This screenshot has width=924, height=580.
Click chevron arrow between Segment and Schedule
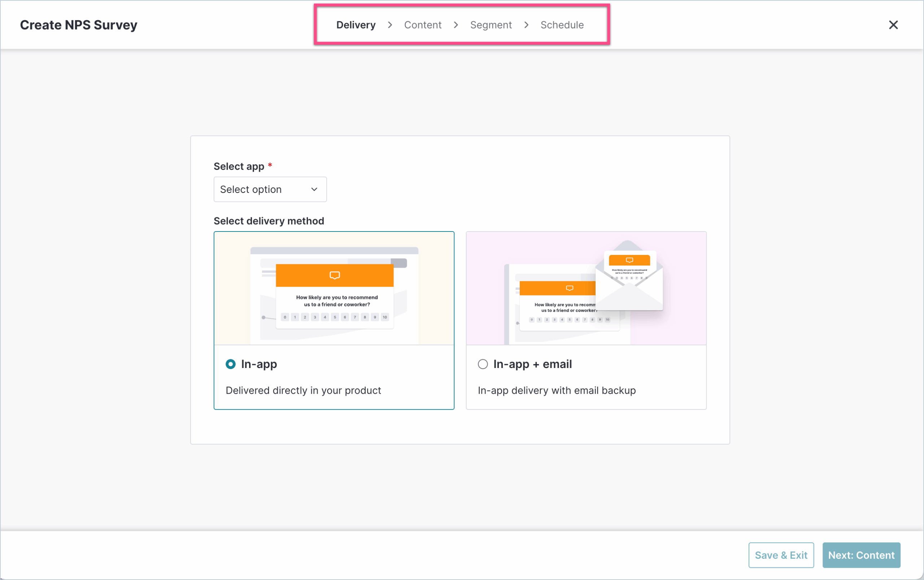[526, 25]
